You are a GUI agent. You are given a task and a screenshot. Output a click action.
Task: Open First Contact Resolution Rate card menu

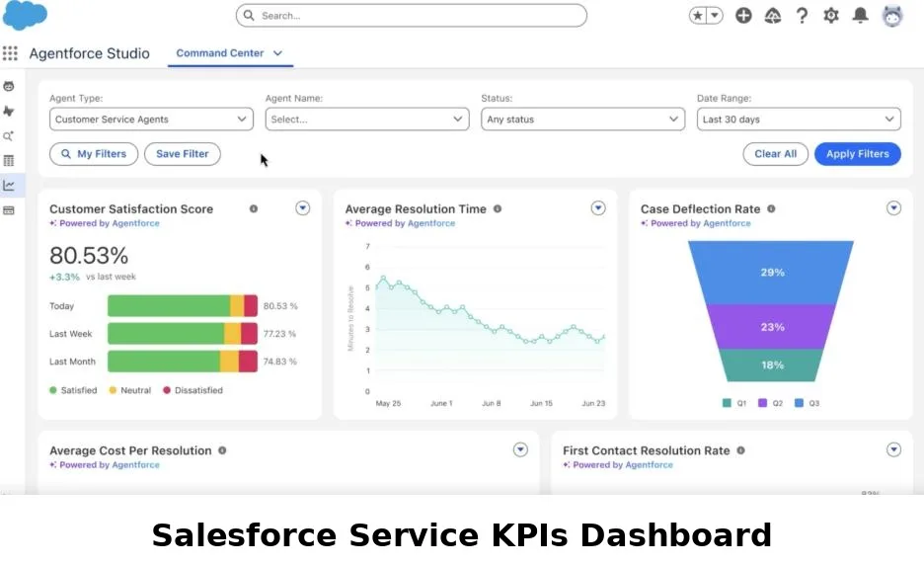pyautogui.click(x=894, y=449)
